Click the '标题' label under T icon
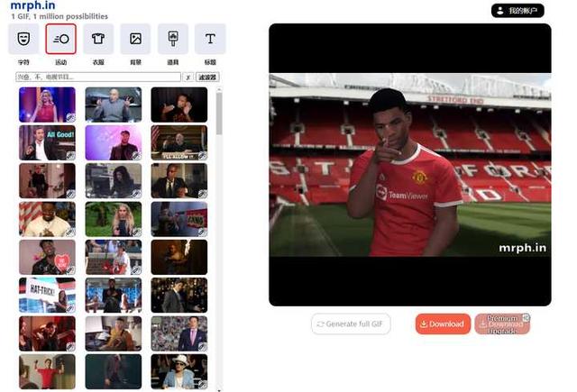 click(x=210, y=62)
